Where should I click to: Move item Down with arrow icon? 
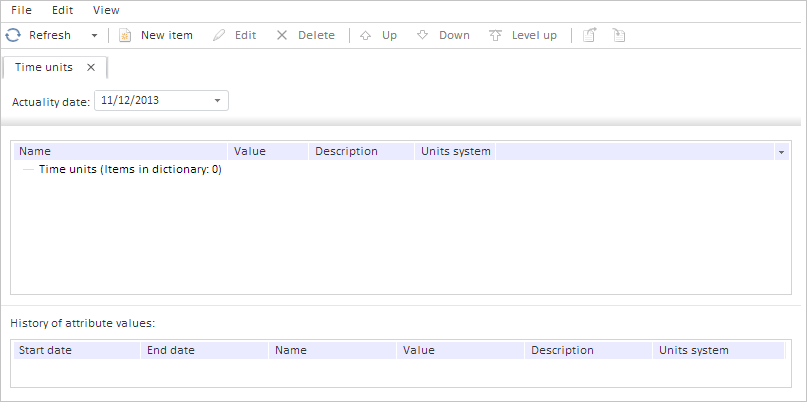[x=423, y=35]
